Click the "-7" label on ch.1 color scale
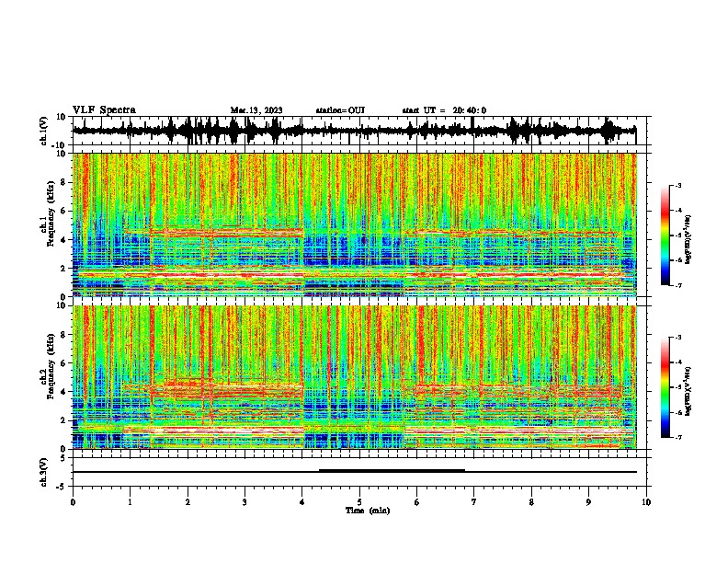 pos(678,285)
